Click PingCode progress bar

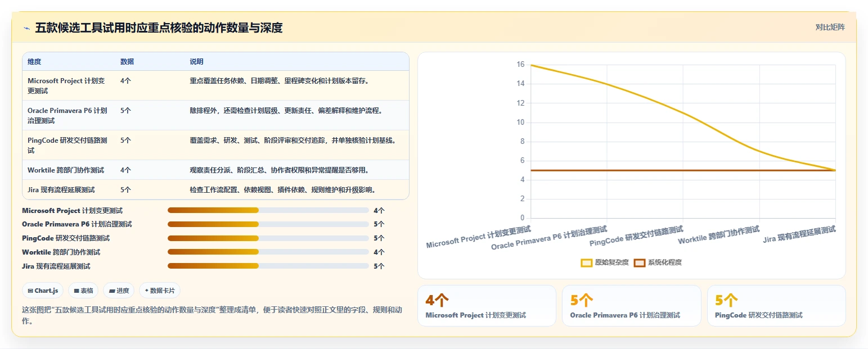[x=268, y=238]
